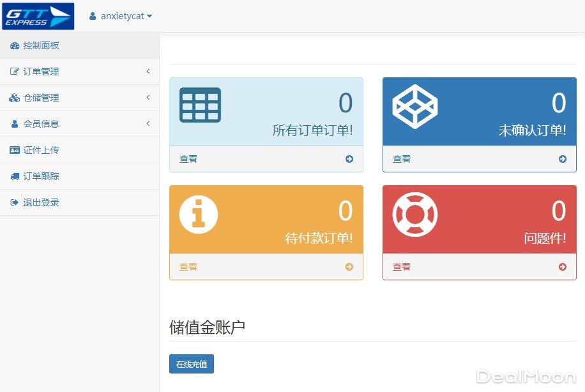This screenshot has height=392, width=585.
Task: Click the arrow icon on 未确认订单 footer
Action: [x=562, y=159]
